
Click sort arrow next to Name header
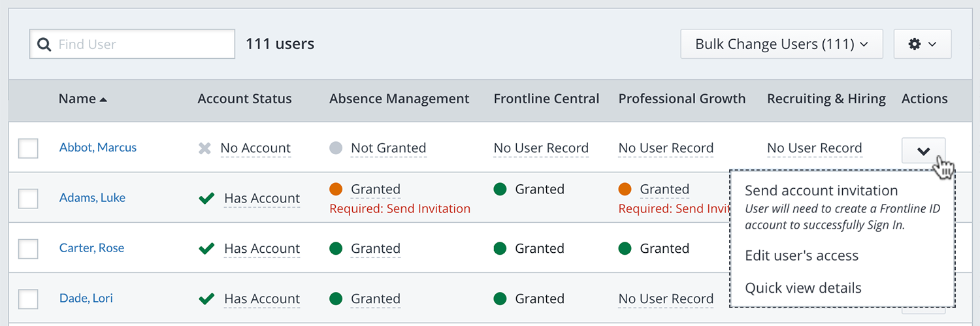click(103, 99)
